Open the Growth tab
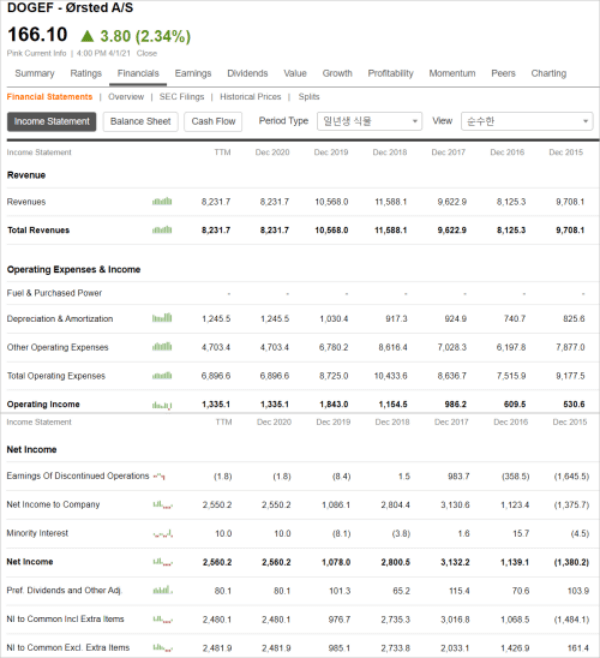 337,73
